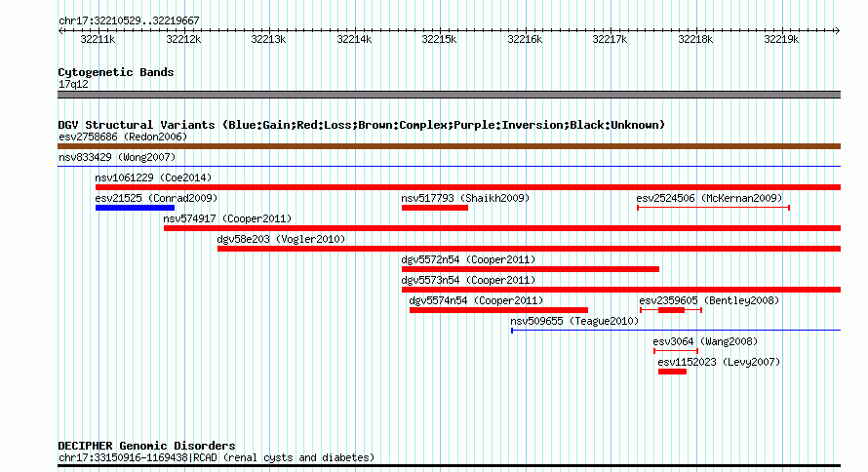This screenshot has width=868, height=472.
Task: Select the brown esv2758686 complex variant bar
Action: [449, 146]
